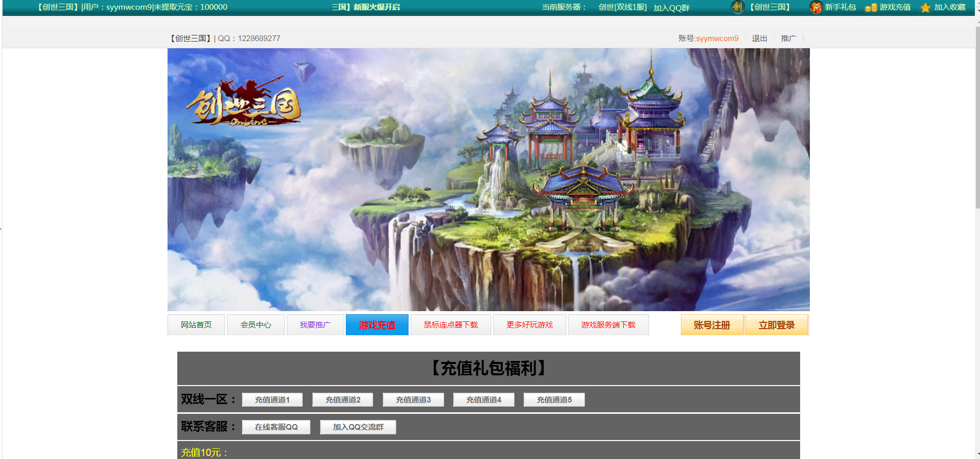The width and height of the screenshot is (980, 459).
Task: Open the 【创世三国】 link in top bar
Action: tap(770, 7)
